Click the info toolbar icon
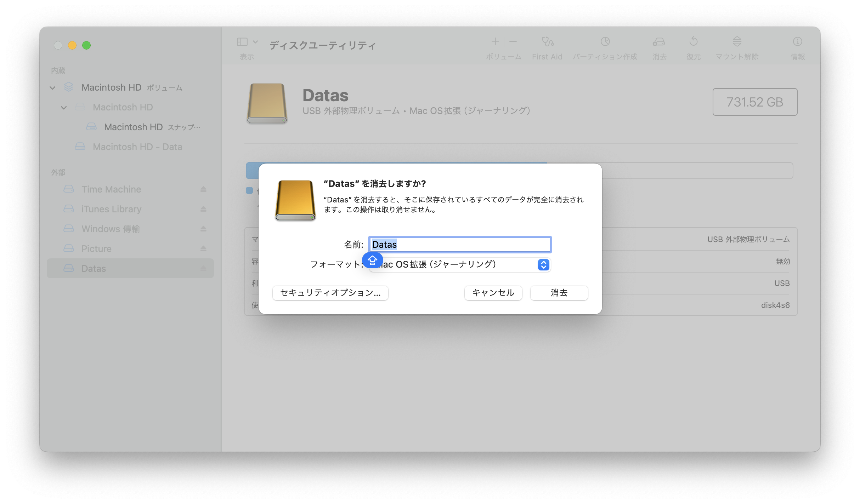 pos(797,41)
